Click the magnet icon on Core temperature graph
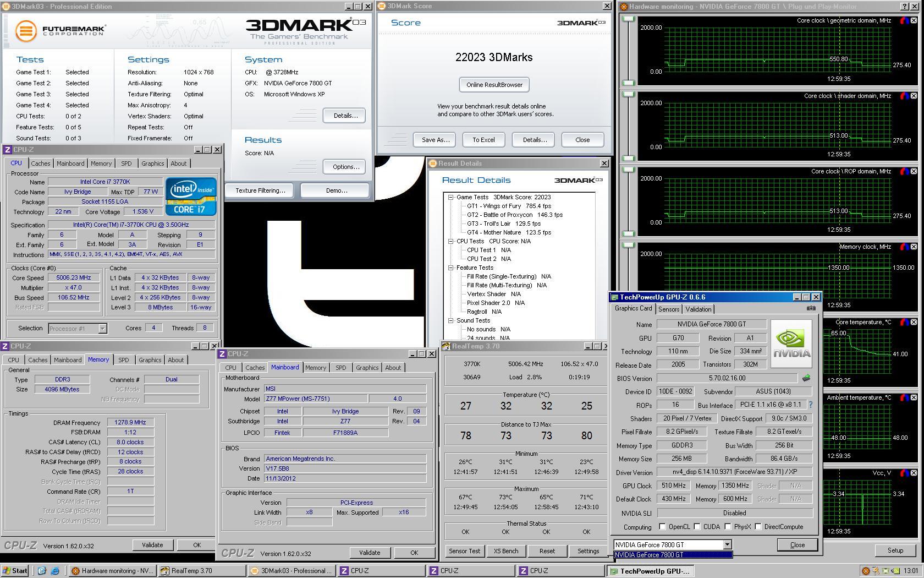 coord(904,322)
